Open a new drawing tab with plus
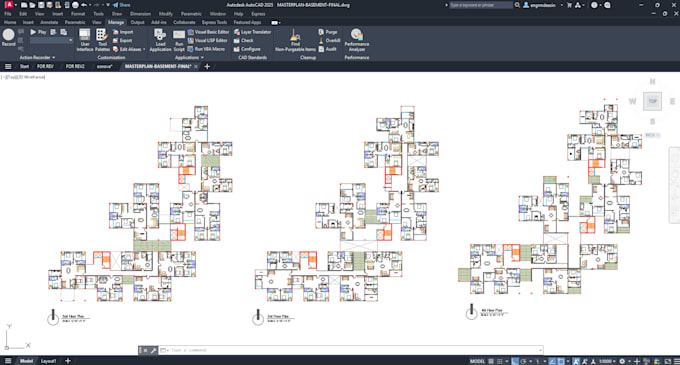 pos(207,66)
